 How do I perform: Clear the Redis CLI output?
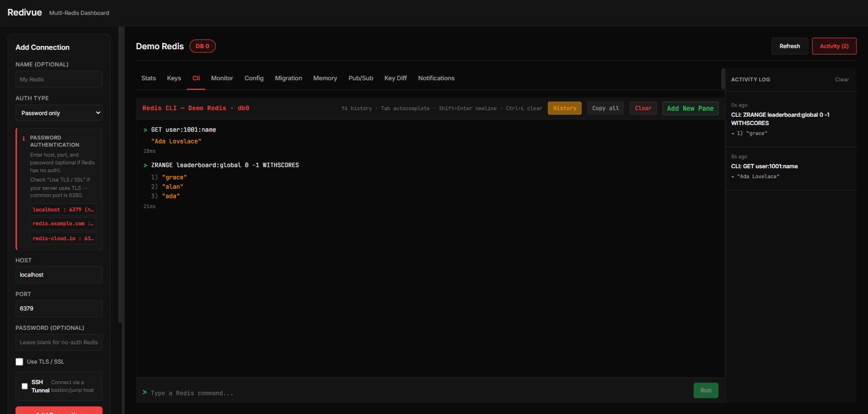[x=643, y=108]
